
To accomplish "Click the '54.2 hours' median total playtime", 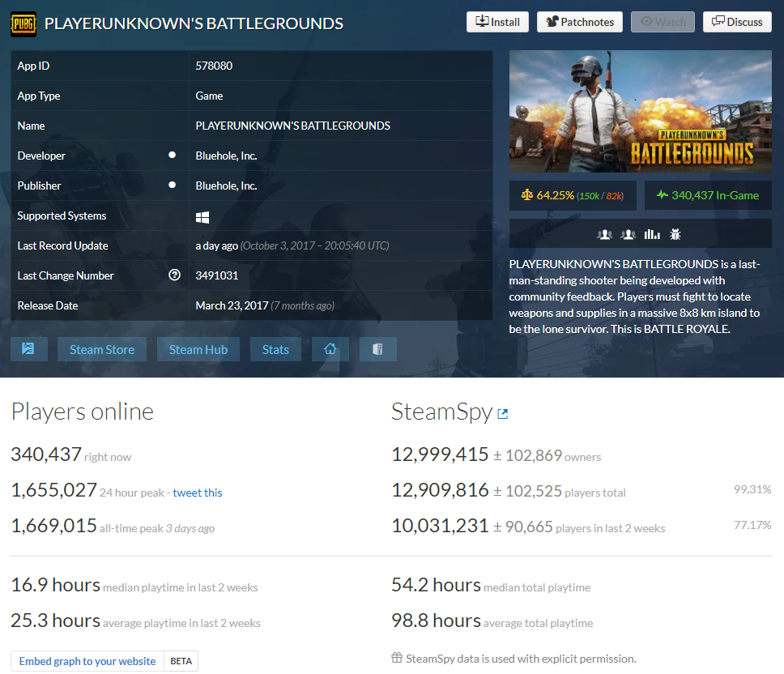I will pos(436,585).
